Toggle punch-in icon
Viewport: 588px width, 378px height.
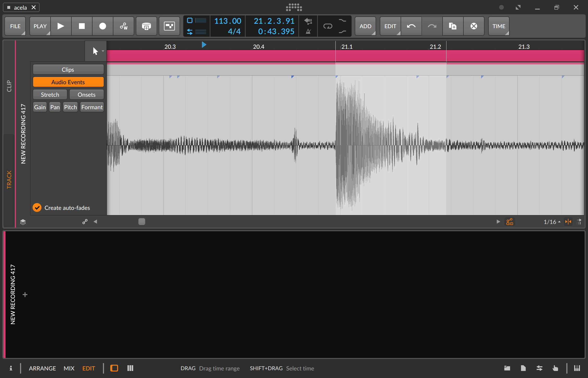click(x=342, y=21)
